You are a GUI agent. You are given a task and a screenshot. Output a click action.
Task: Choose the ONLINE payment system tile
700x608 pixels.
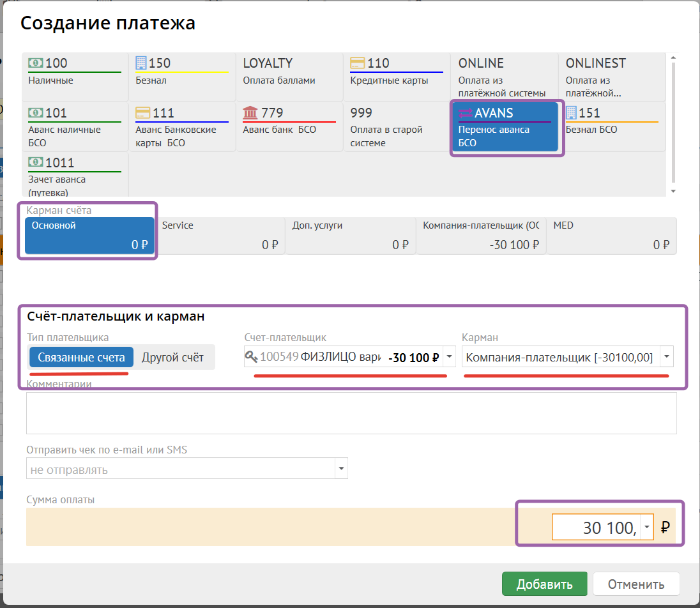point(504,77)
